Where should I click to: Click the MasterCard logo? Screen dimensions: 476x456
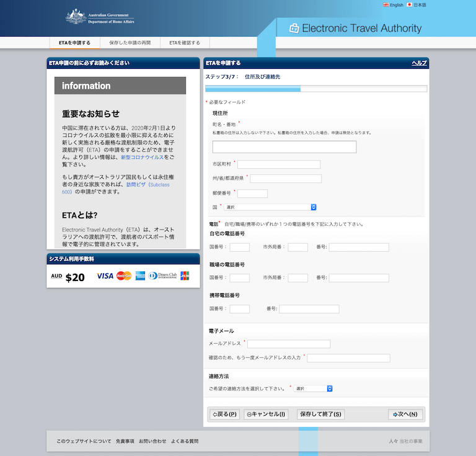(x=124, y=276)
